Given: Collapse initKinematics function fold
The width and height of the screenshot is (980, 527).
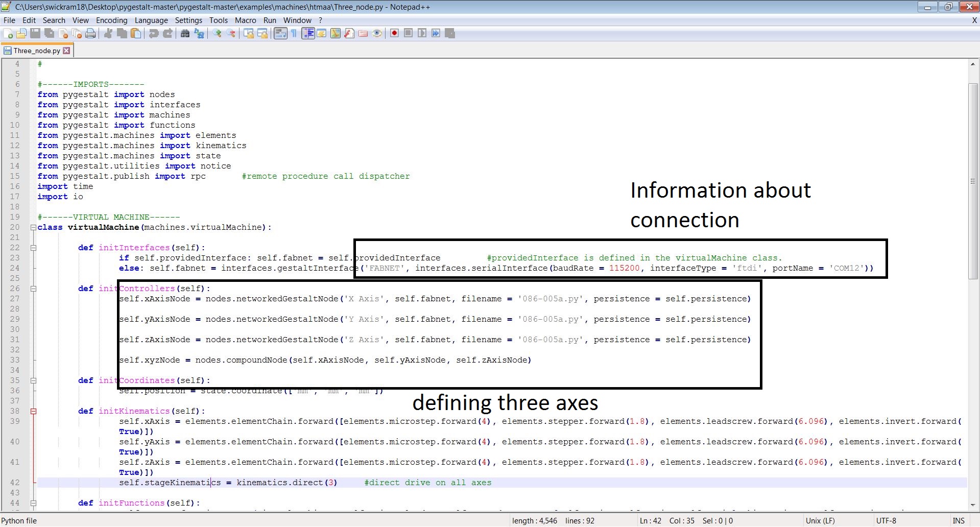Looking at the screenshot, I should (33, 411).
